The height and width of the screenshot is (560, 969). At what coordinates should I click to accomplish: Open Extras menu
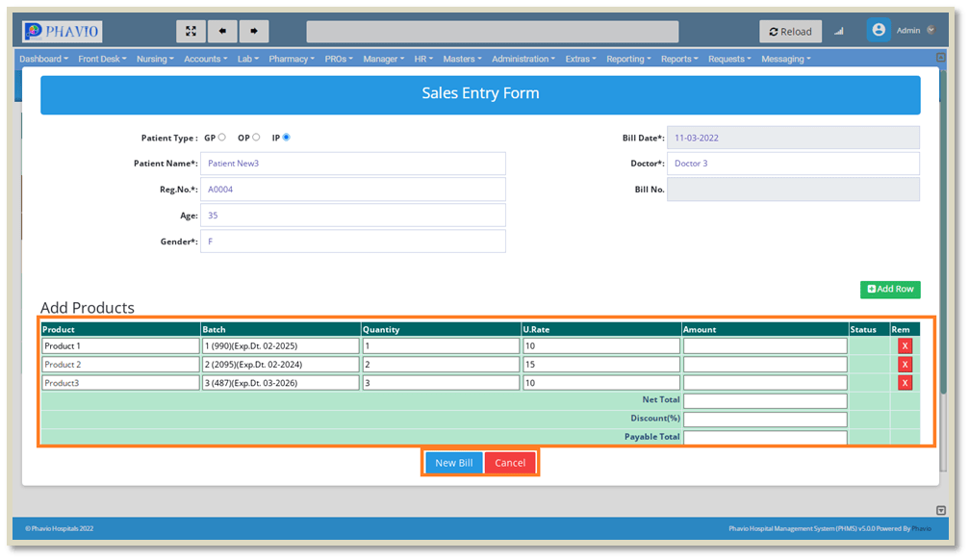pos(581,59)
